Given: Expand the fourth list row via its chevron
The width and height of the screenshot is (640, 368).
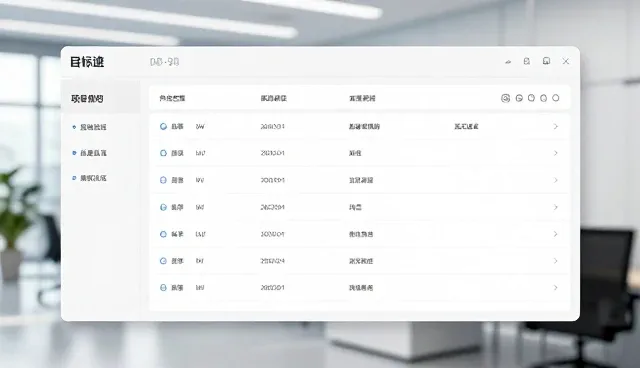Looking at the screenshot, I should pyautogui.click(x=556, y=207).
